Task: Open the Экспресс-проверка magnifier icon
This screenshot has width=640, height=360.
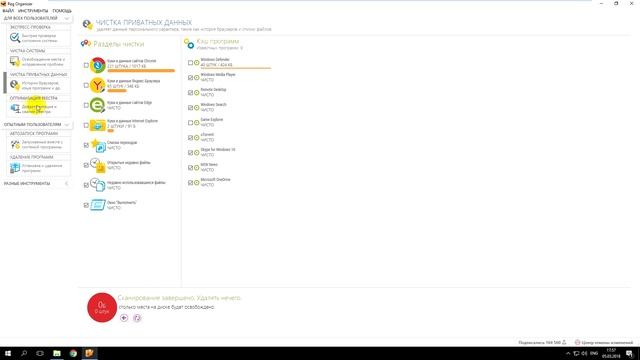Action: (15, 38)
